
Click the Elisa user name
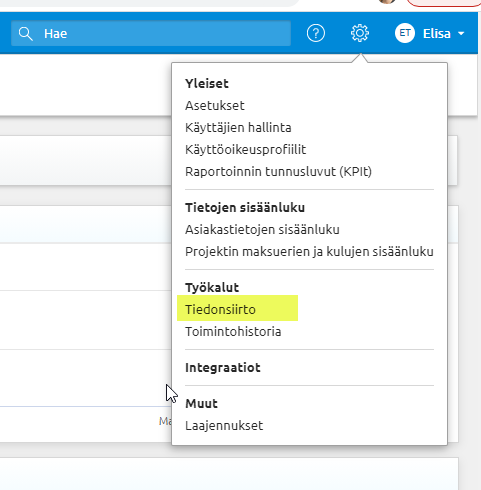[436, 33]
